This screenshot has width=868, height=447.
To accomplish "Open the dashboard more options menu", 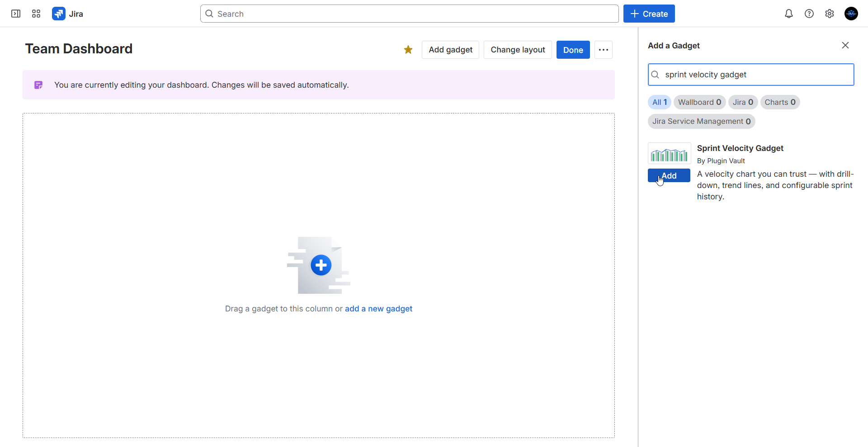I will 604,50.
